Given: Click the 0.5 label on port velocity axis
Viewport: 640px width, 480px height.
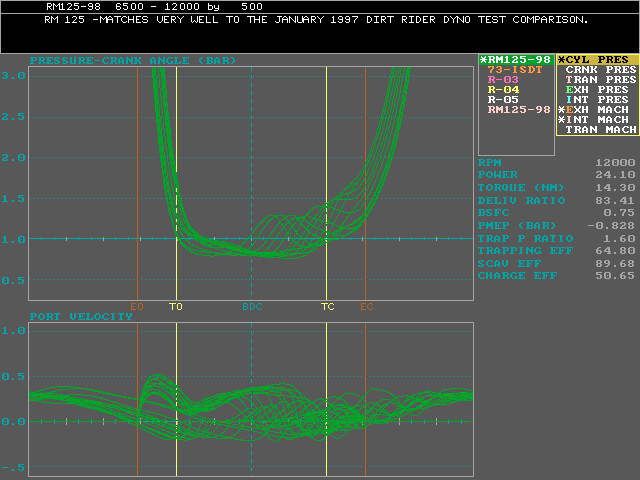Looking at the screenshot, I should click(13, 376).
